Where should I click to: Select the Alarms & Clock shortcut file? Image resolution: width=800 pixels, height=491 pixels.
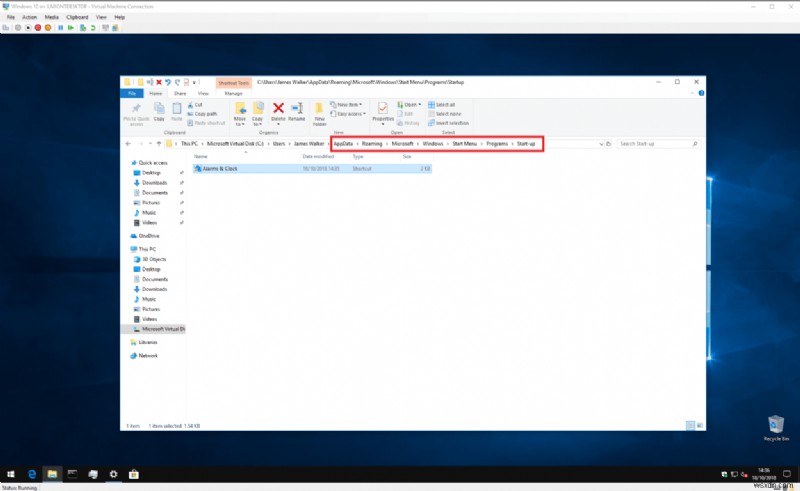click(312, 168)
